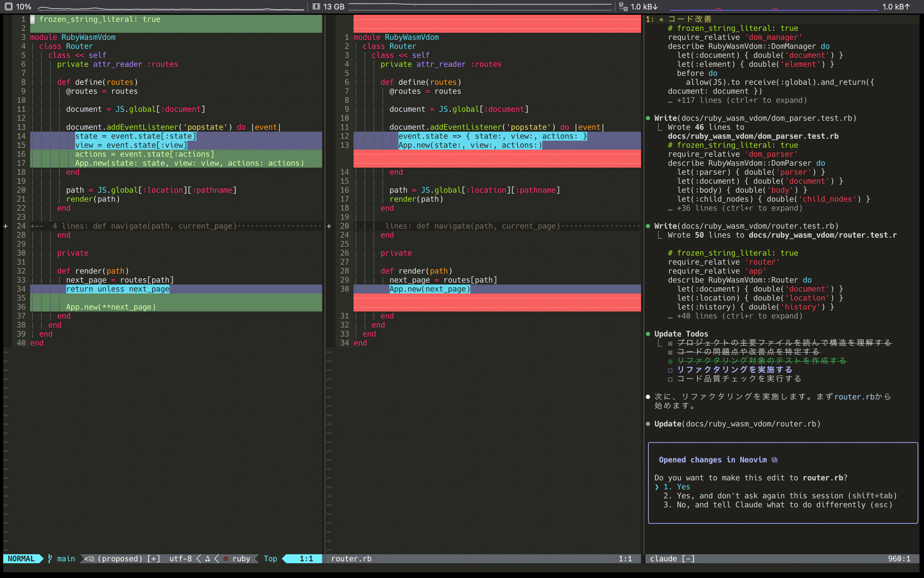This screenshot has width=924, height=578.
Task: Click the memory usage icon beside 13 GB
Action: tap(316, 6)
